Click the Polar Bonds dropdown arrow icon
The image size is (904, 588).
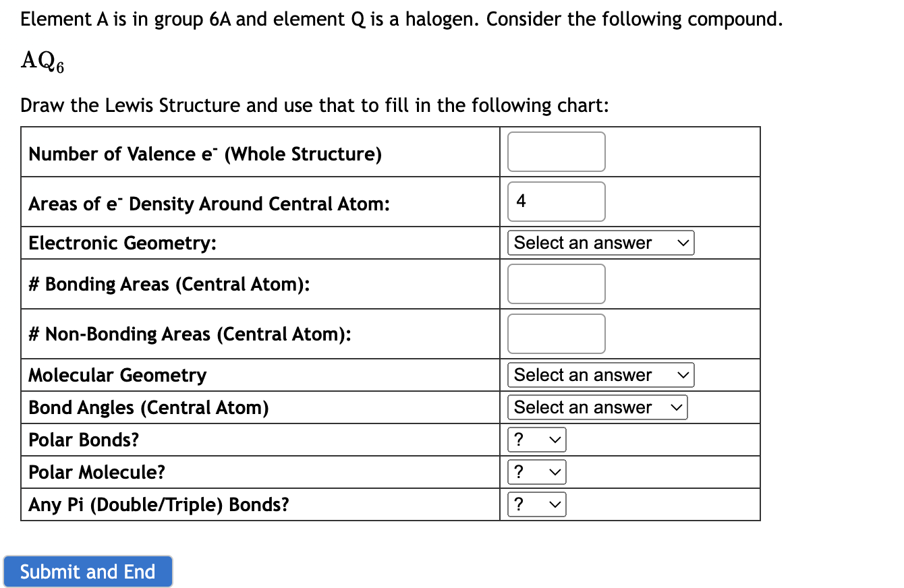click(555, 440)
